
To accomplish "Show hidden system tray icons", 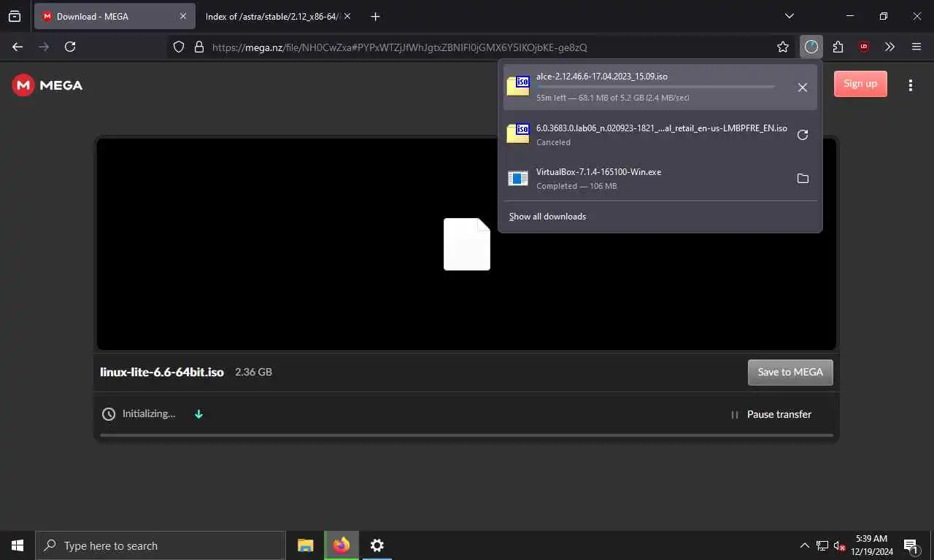I will (805, 545).
